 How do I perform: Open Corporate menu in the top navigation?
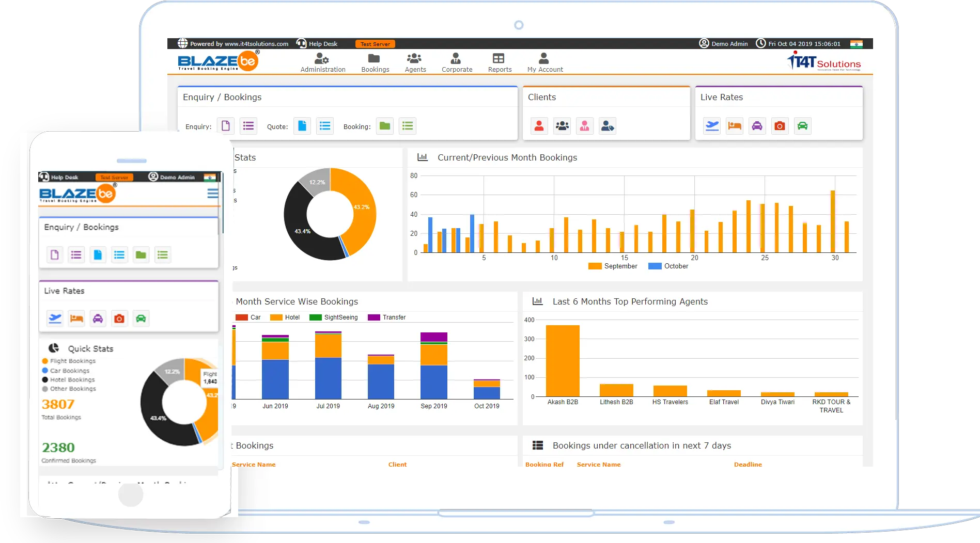tap(457, 63)
